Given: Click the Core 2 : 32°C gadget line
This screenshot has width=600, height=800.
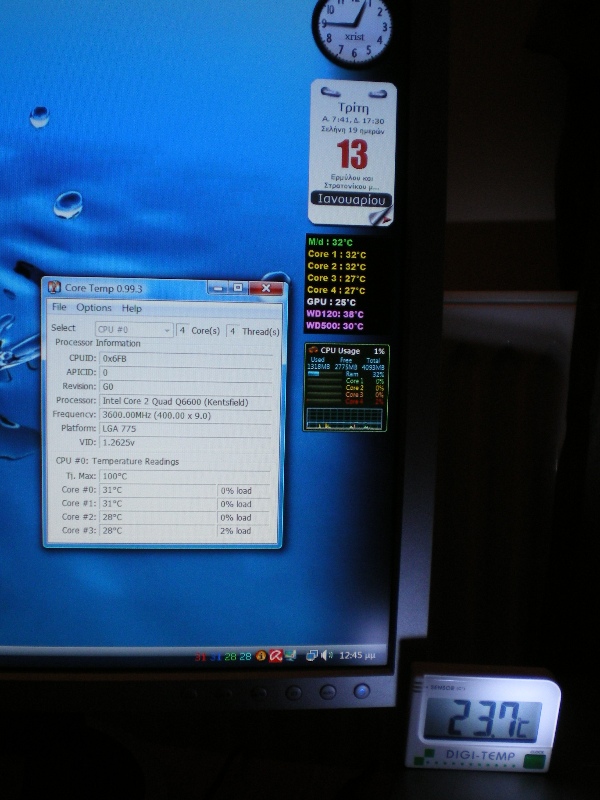Looking at the screenshot, I should click(x=336, y=266).
